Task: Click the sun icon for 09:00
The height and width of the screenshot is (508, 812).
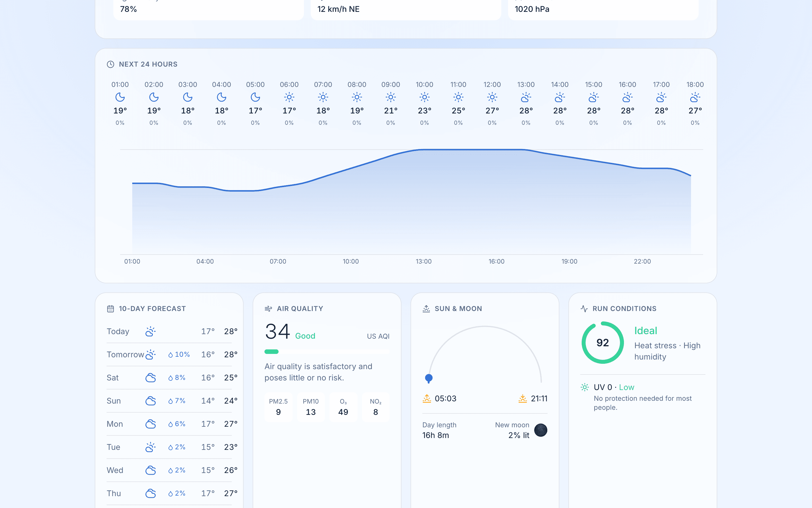Action: click(x=390, y=97)
